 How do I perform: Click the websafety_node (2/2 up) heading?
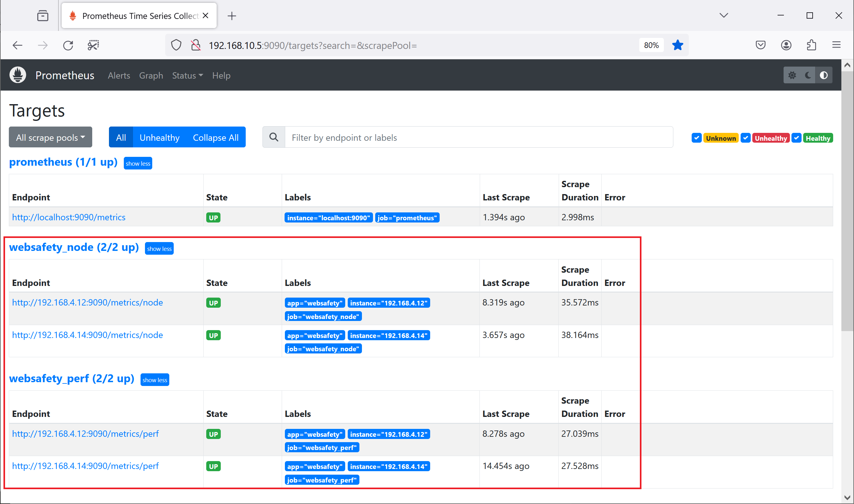74,248
